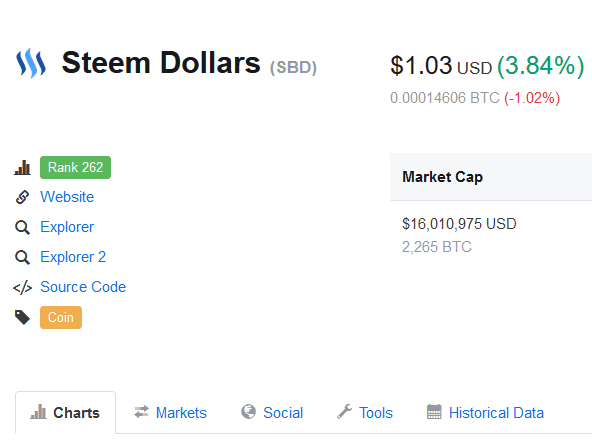
Task: Switch to the Markets tab
Action: click(x=170, y=413)
